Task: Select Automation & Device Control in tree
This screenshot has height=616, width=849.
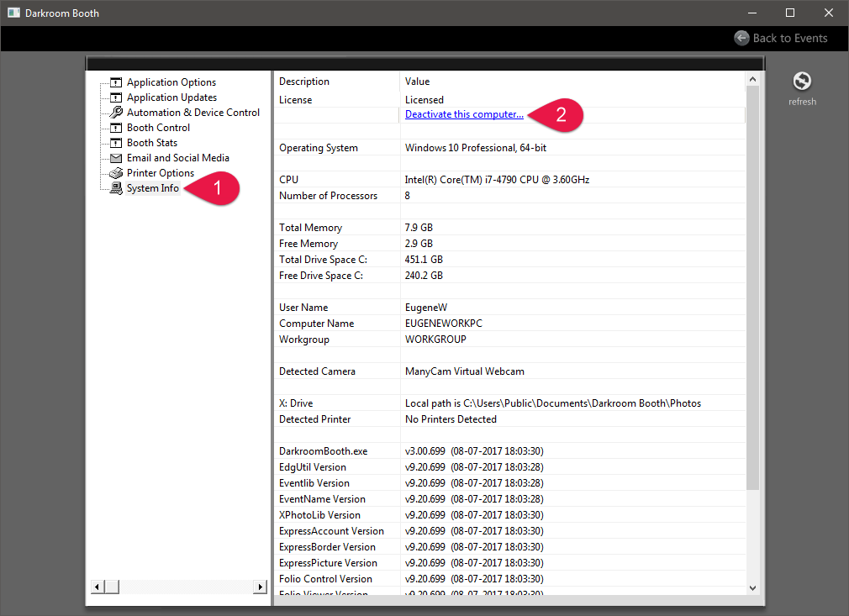Action: click(x=193, y=113)
